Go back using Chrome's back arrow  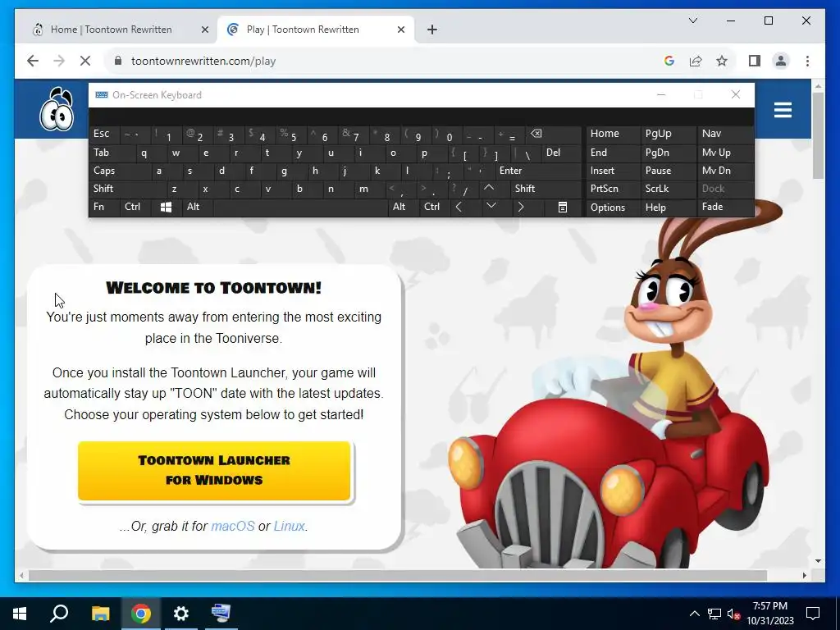(33, 61)
